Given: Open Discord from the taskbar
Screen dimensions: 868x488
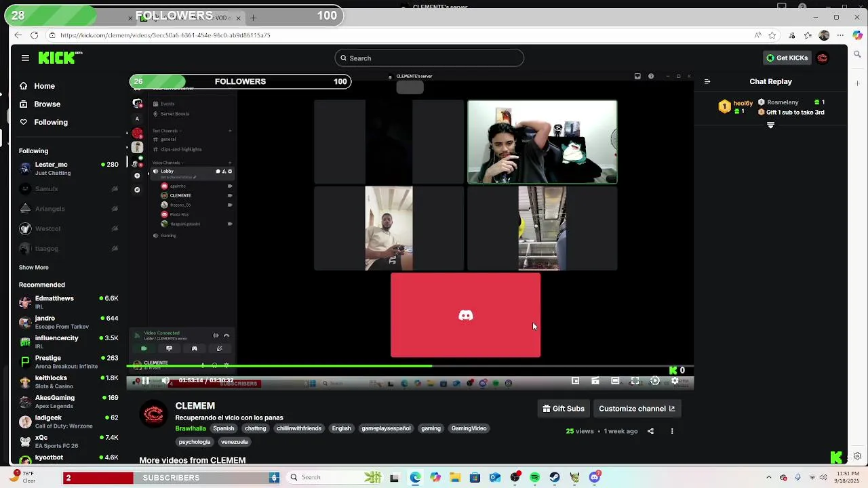Looking at the screenshot, I should pos(595,477).
